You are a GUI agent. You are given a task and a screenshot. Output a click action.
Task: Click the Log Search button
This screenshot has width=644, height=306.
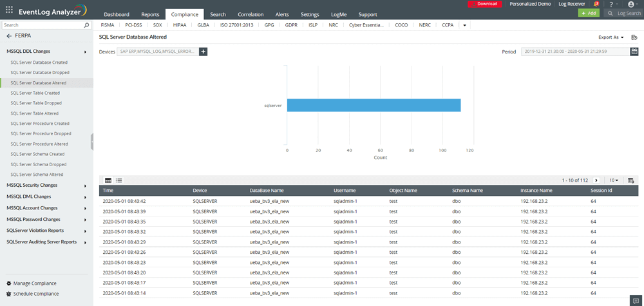point(623,13)
